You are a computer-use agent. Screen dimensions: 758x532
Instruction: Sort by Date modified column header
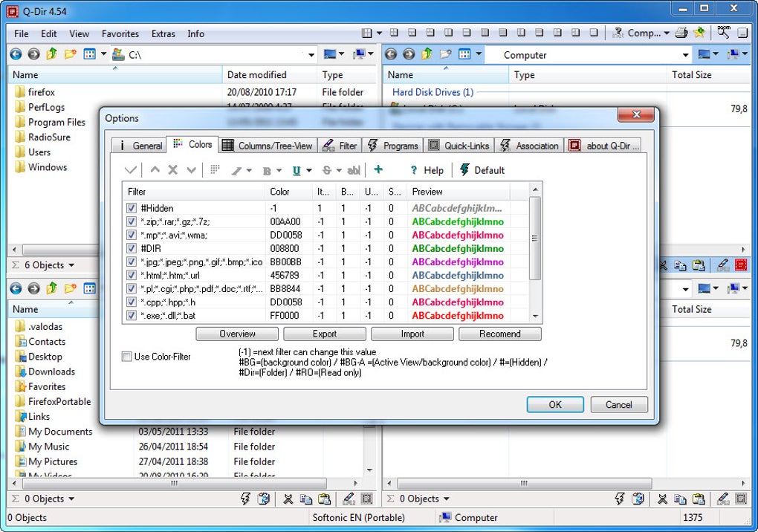click(256, 75)
